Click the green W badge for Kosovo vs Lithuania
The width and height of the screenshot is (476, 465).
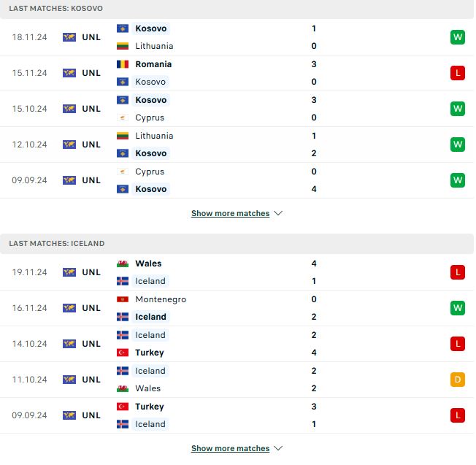pyautogui.click(x=458, y=37)
